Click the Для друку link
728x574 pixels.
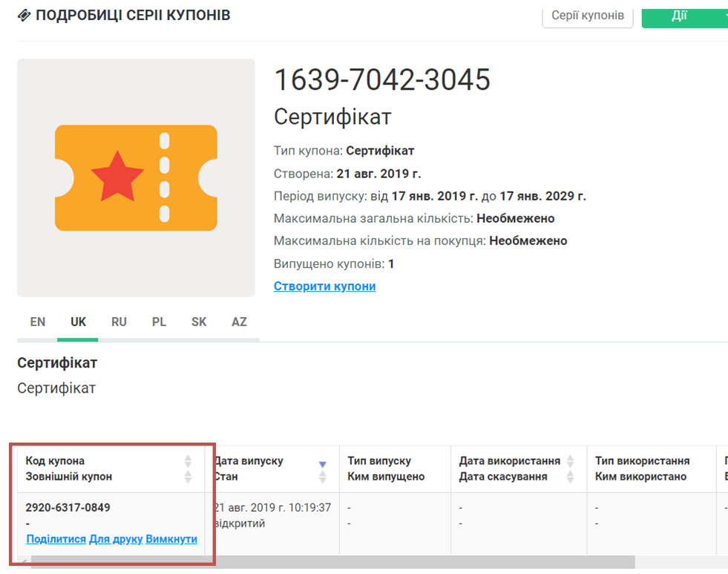(x=116, y=539)
